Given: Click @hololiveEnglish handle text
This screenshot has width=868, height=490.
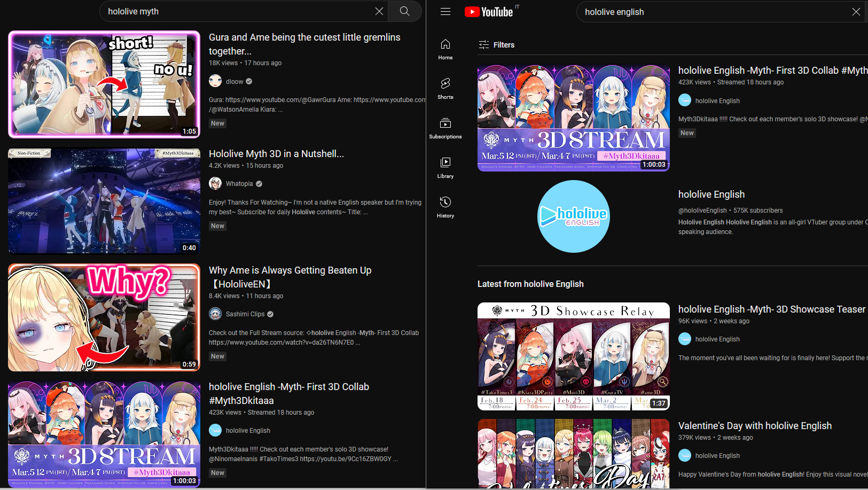Looking at the screenshot, I should 702,211.
